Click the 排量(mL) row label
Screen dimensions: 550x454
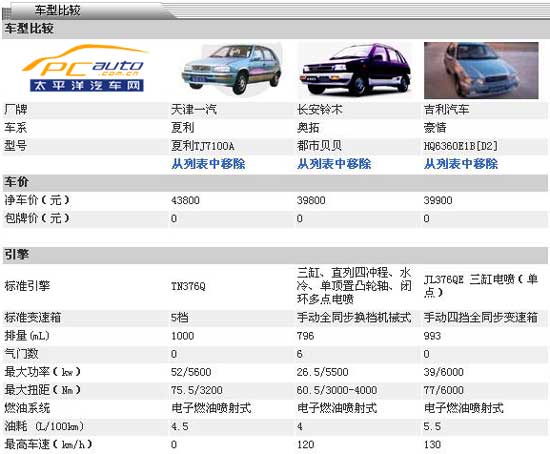pos(27,336)
